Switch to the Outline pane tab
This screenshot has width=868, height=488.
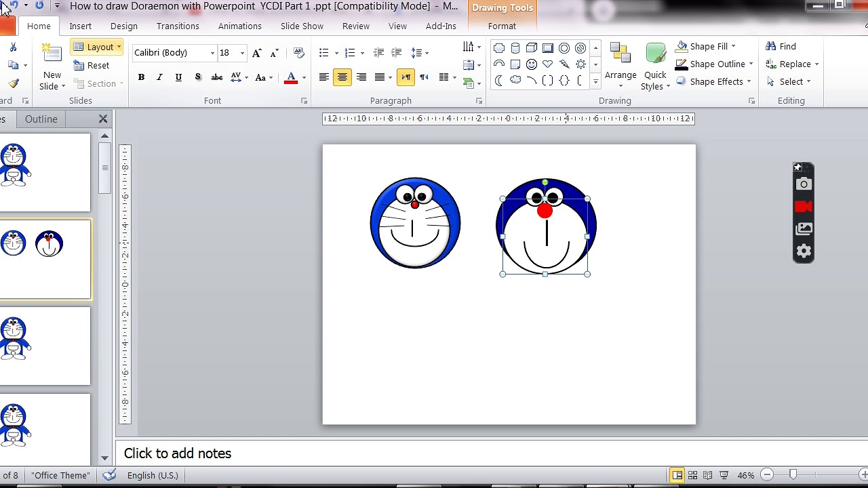click(x=41, y=119)
